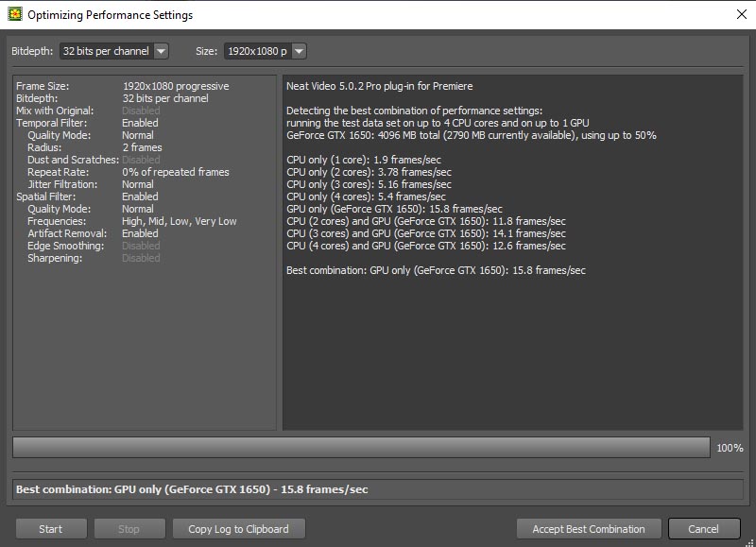Click the Neat Video app icon in title bar
The height and width of the screenshot is (547, 756).
point(15,14)
